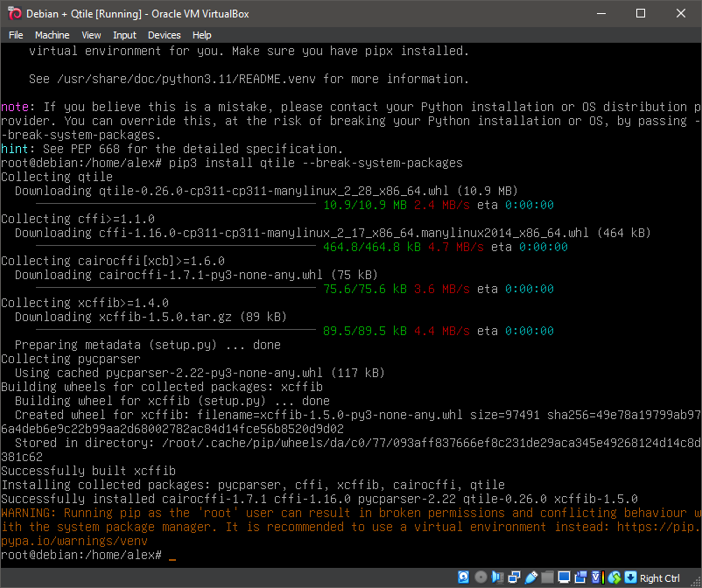Open the hard disks status icon
This screenshot has width=702, height=588.
(x=463, y=577)
